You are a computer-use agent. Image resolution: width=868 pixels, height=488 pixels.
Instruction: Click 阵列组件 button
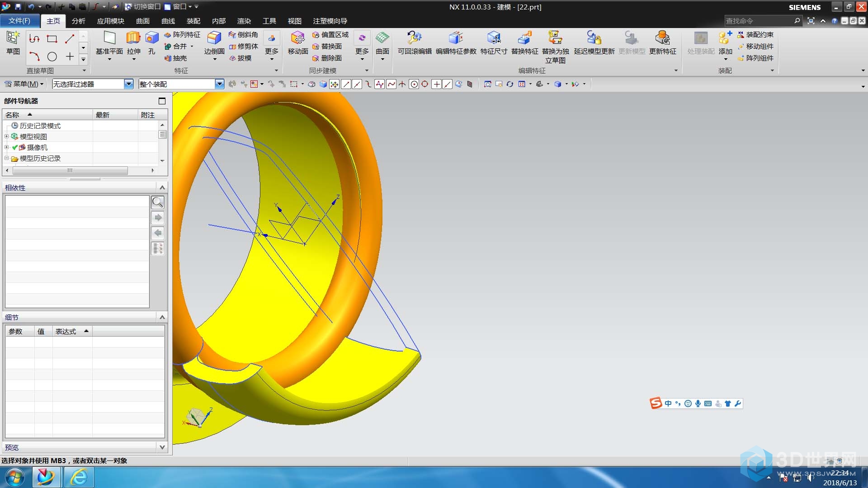[x=755, y=58]
